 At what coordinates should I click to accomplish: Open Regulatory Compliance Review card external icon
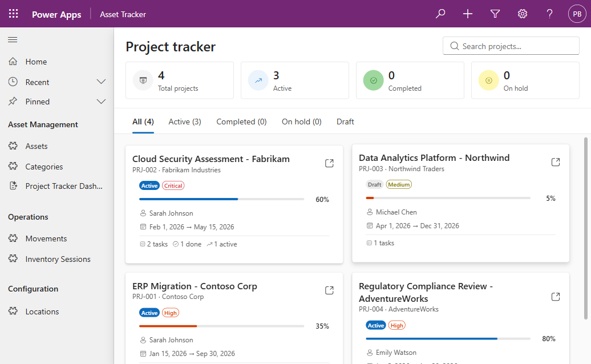pos(556,297)
